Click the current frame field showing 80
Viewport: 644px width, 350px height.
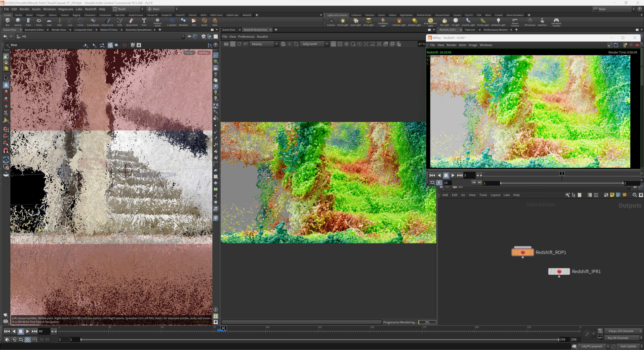click(x=44, y=331)
